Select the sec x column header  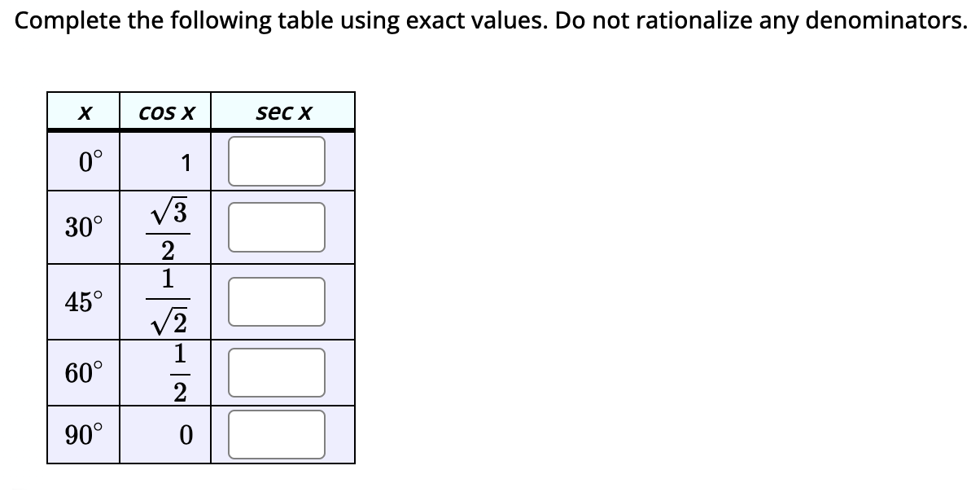(283, 112)
